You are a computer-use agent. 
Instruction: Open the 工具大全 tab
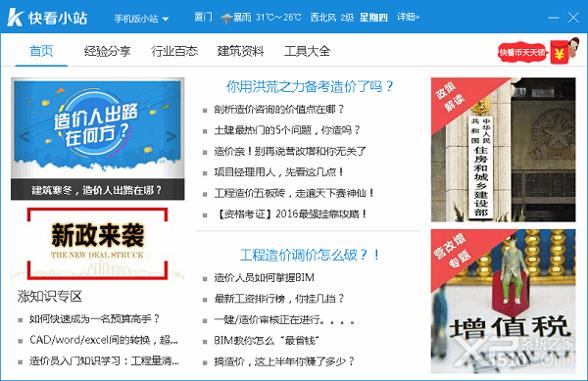[x=307, y=51]
